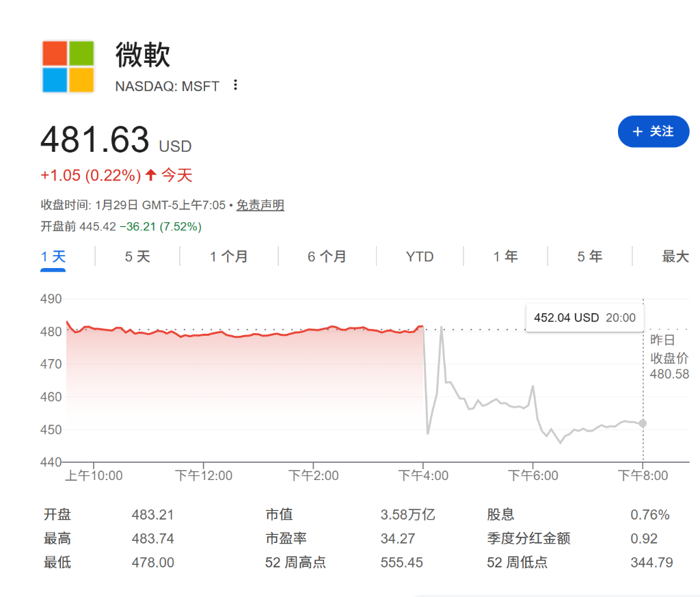Select the 1 天 tab
Image resolution: width=700 pixels, height=597 pixels.
click(x=53, y=257)
